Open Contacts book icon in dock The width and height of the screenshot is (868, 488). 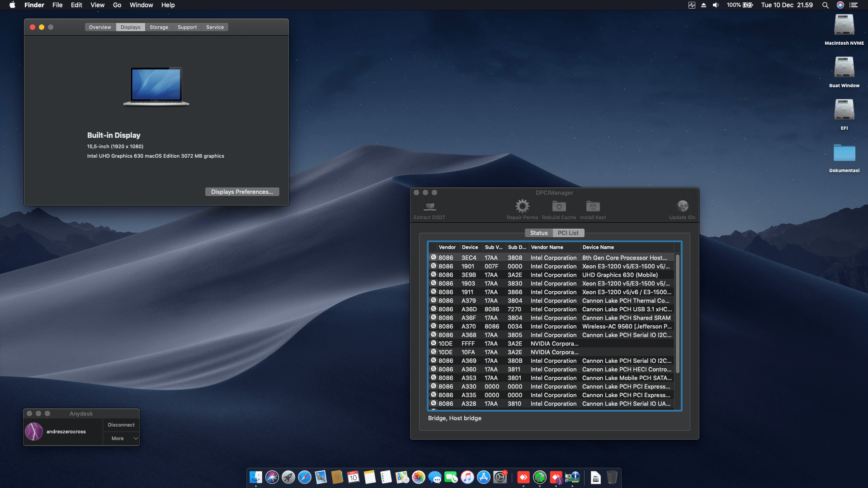(337, 477)
